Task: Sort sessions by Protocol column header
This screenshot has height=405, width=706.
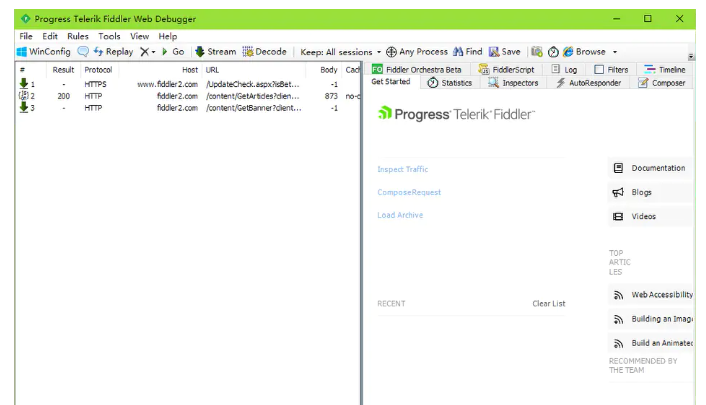Action: point(98,70)
